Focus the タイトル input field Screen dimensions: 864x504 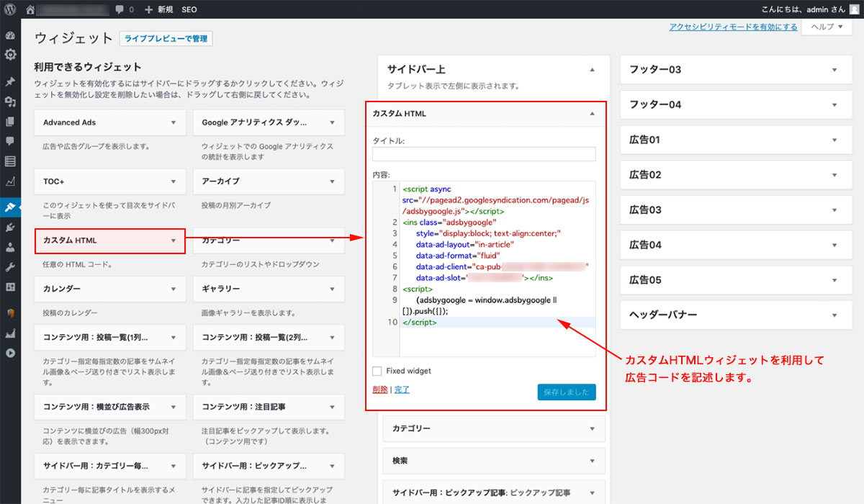point(484,154)
